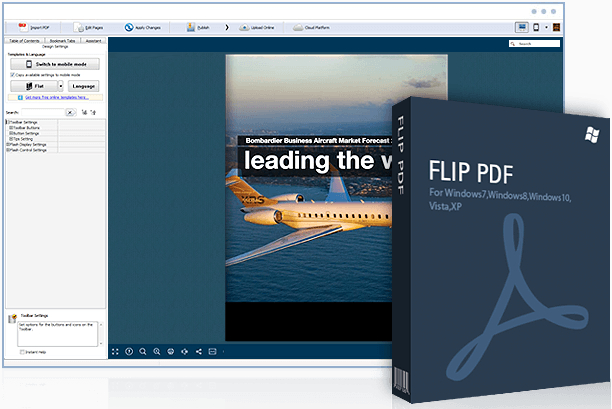Screen dimensions: 612x409
Task: Click the zoom in magnifier icon
Action: (143, 351)
